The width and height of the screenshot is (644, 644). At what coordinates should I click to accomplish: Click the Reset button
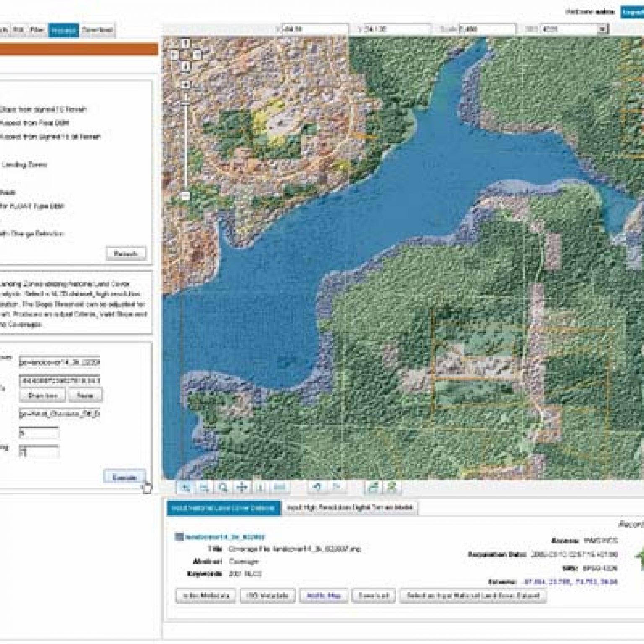[85, 395]
